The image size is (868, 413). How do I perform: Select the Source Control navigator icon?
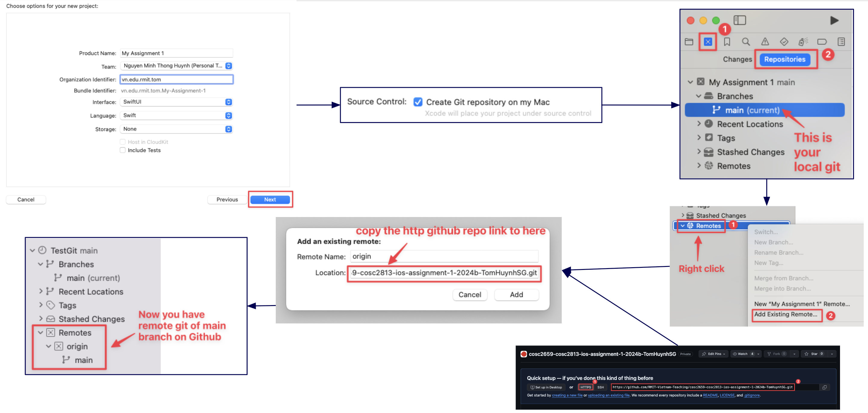[708, 41]
